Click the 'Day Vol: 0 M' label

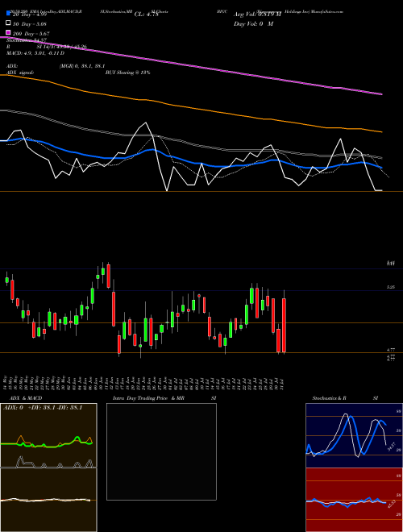click(x=253, y=23)
